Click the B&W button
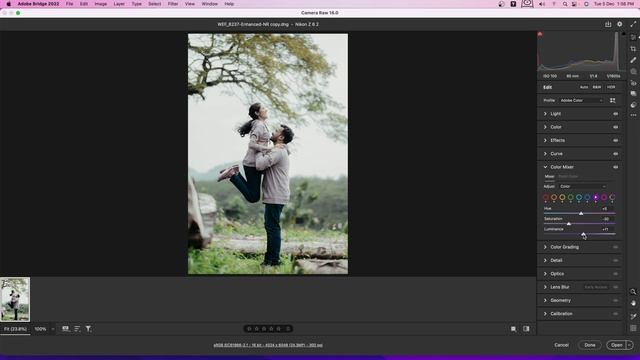Image resolution: width=640 pixels, height=360 pixels. pos(597,87)
